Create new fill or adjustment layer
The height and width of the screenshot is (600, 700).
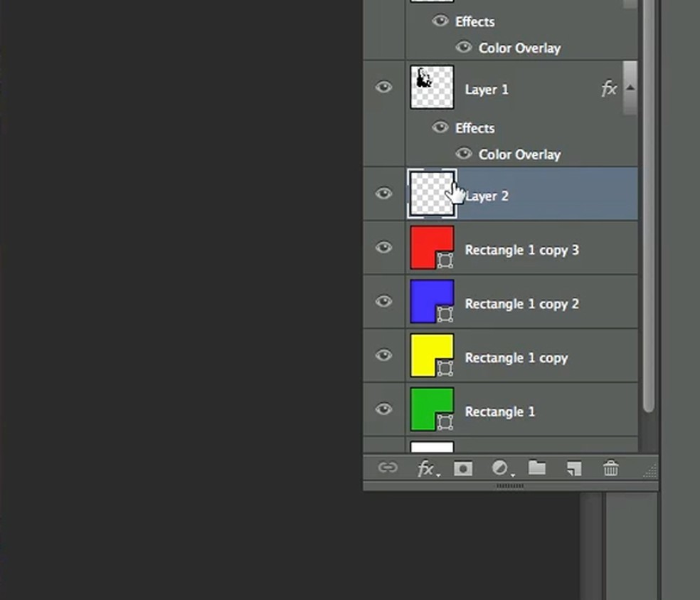[x=501, y=468]
